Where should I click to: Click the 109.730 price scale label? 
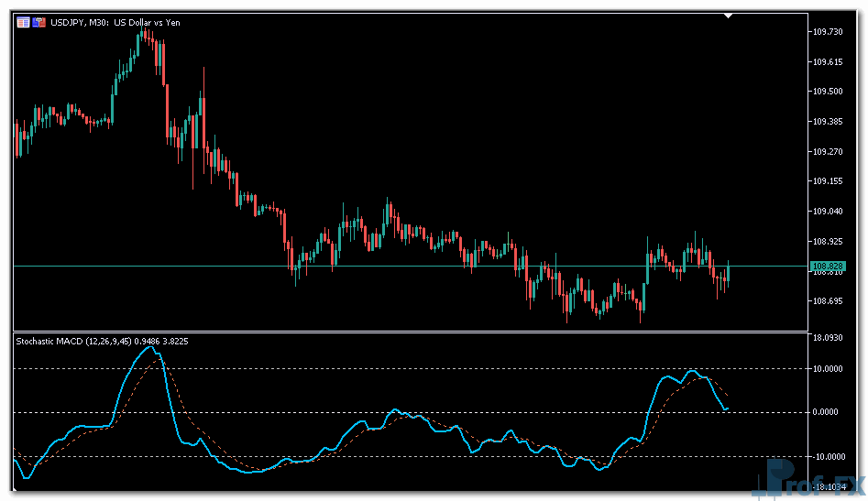(x=827, y=32)
